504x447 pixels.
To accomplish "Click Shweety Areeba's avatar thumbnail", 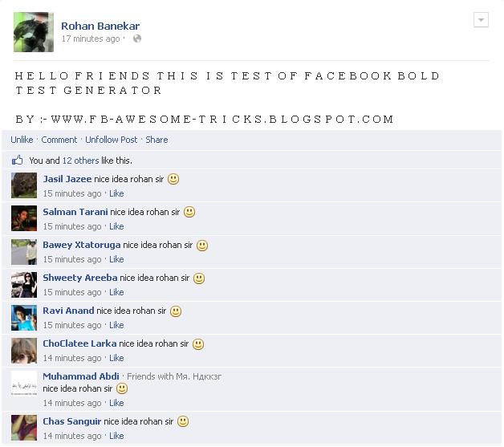I will pos(24,285).
